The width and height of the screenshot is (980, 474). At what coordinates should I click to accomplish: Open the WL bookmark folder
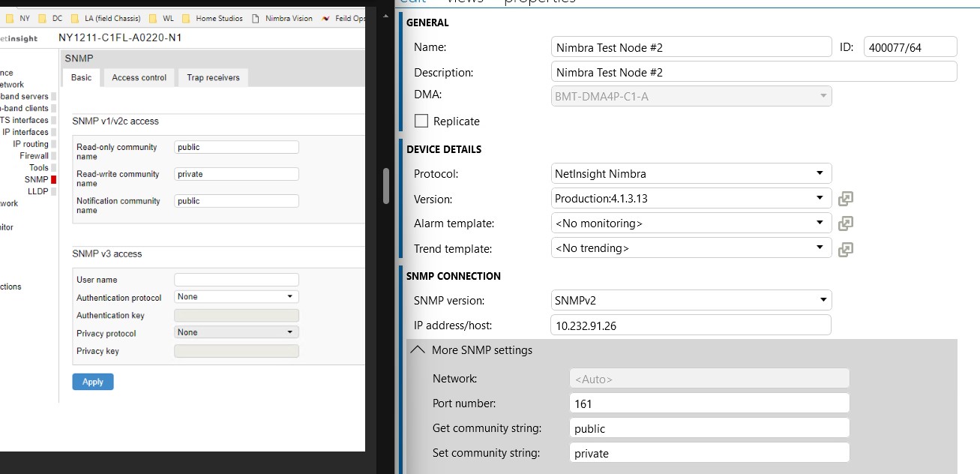pyautogui.click(x=161, y=18)
